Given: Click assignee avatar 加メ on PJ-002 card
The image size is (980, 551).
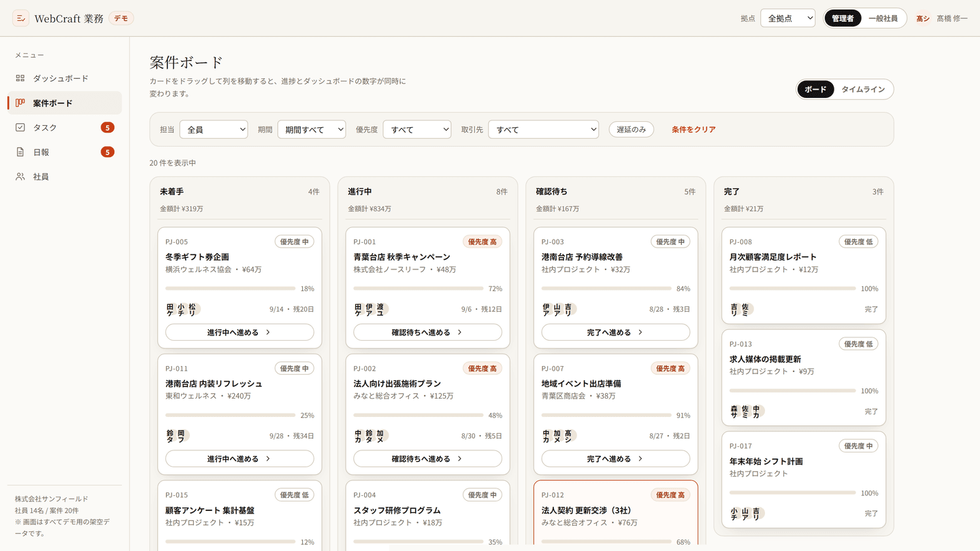Looking at the screenshot, I should tap(380, 436).
